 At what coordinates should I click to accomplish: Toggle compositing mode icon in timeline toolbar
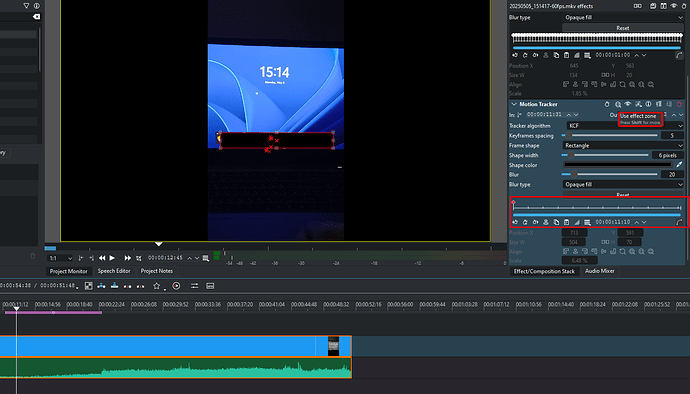[x=88, y=286]
